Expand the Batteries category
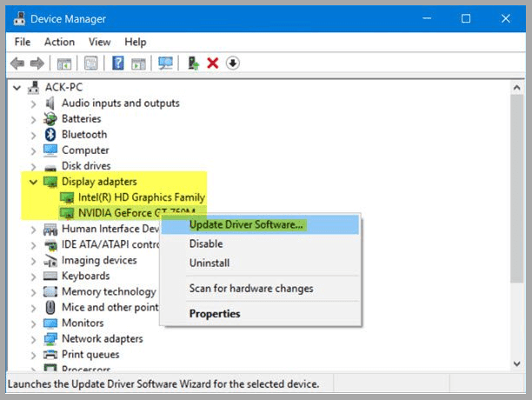 [33, 119]
